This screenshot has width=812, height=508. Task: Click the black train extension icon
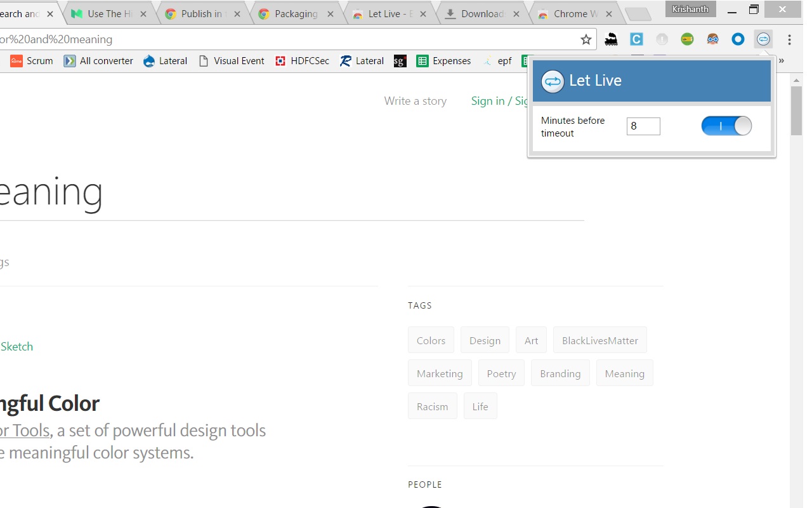[x=611, y=39]
